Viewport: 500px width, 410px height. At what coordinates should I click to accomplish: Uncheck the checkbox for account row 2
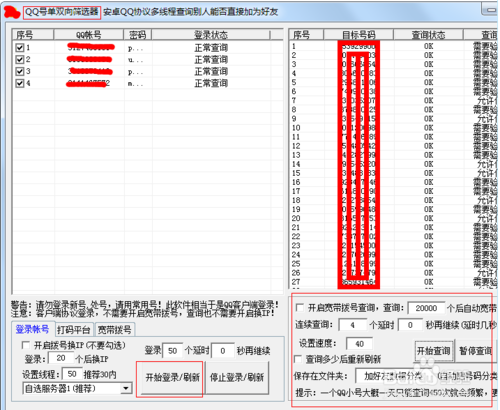[x=20, y=60]
